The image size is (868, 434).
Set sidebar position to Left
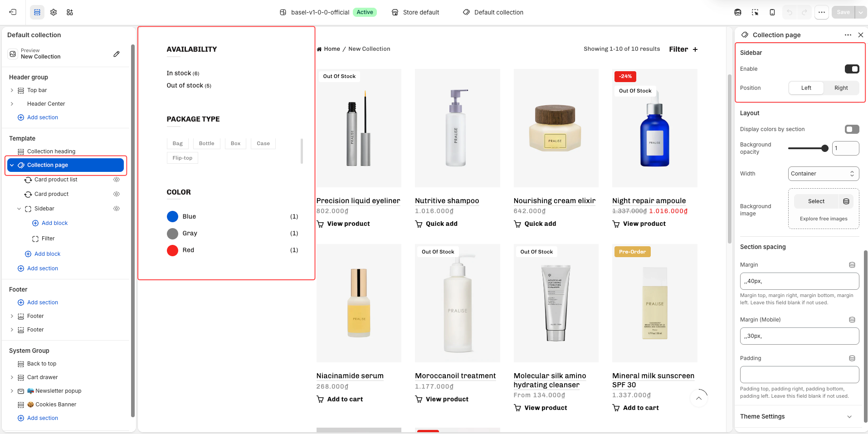[x=806, y=88]
